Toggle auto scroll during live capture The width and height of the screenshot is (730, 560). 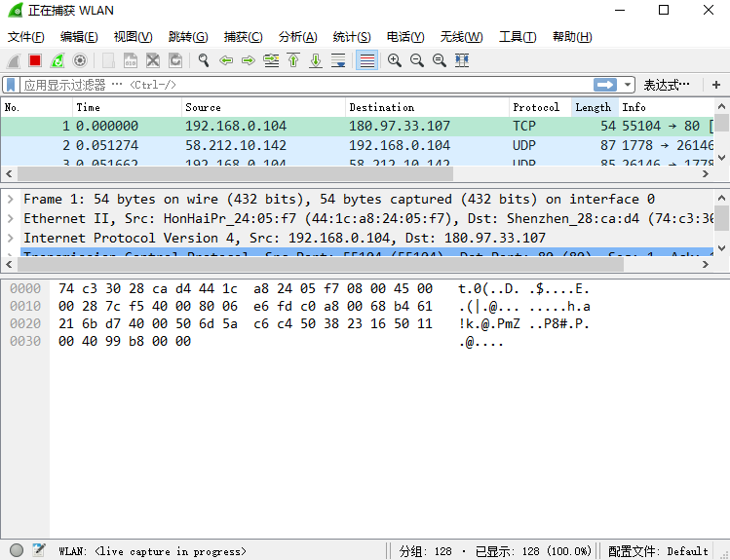point(338,60)
